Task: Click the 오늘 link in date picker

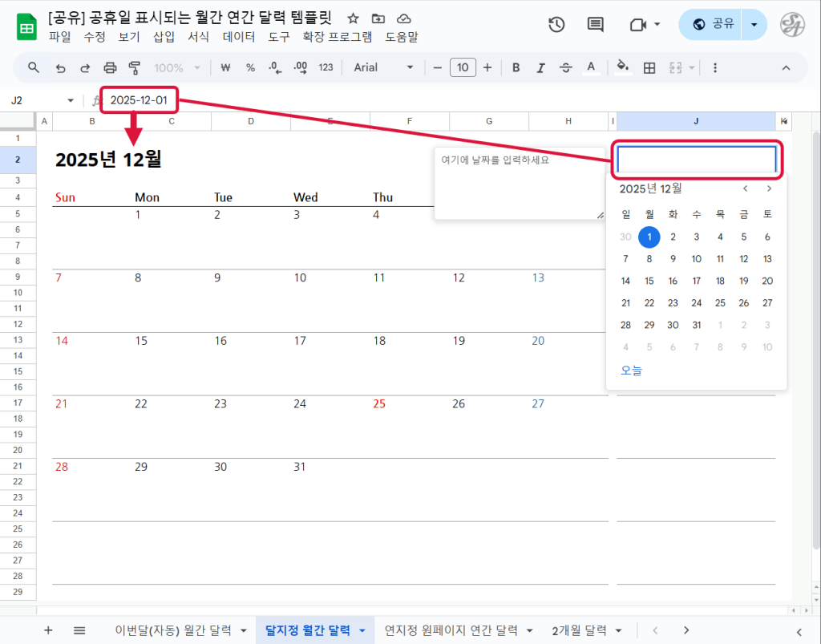Action: click(x=631, y=371)
